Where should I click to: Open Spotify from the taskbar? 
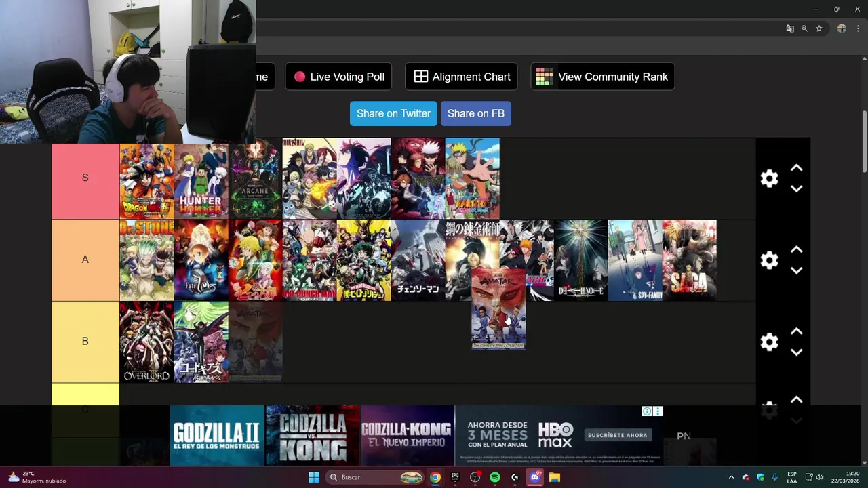click(x=495, y=477)
